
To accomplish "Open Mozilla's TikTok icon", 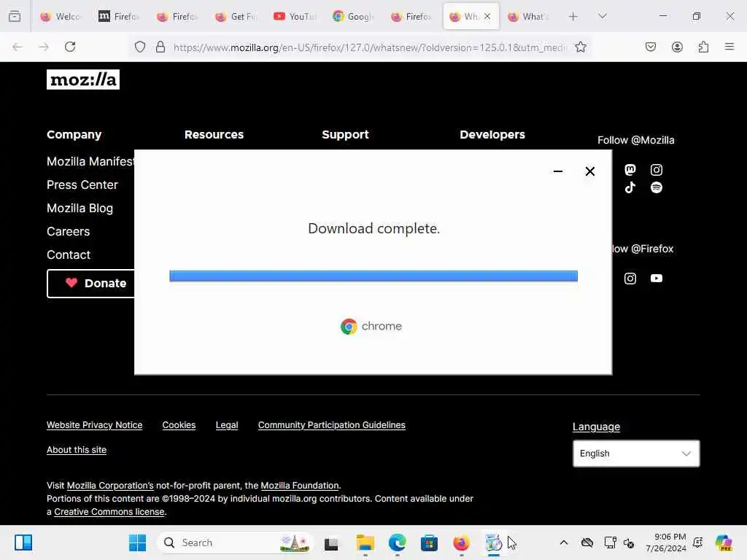I will [x=630, y=187].
